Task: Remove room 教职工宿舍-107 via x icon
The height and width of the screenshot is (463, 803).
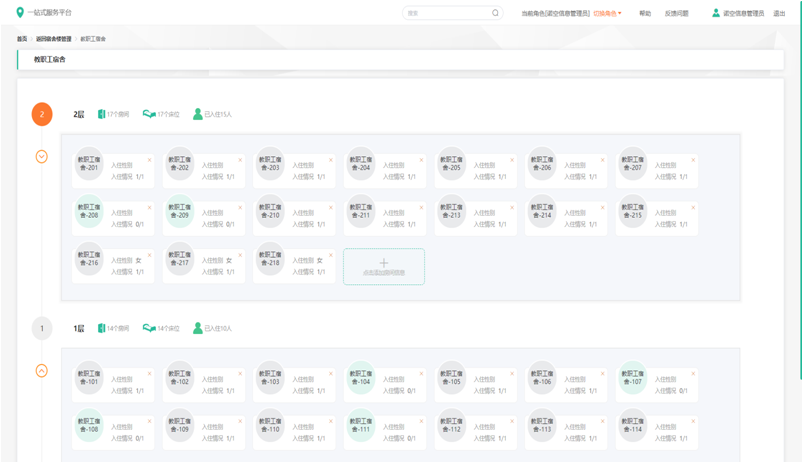Action: pyautogui.click(x=693, y=374)
